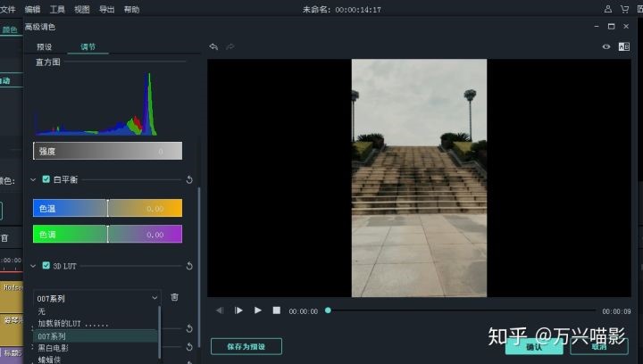Viewport: 643px width, 364px height.
Task: Open the A/B comparison view icon
Action: (x=623, y=46)
